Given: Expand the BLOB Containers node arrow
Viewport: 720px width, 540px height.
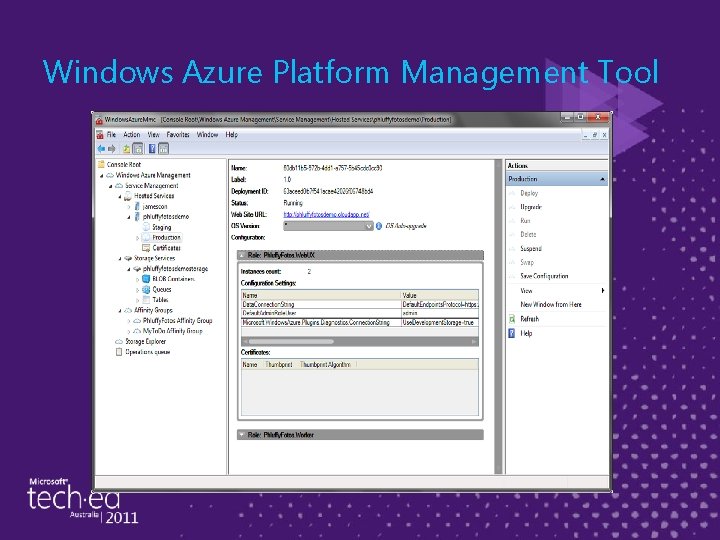Looking at the screenshot, I should [x=137, y=280].
